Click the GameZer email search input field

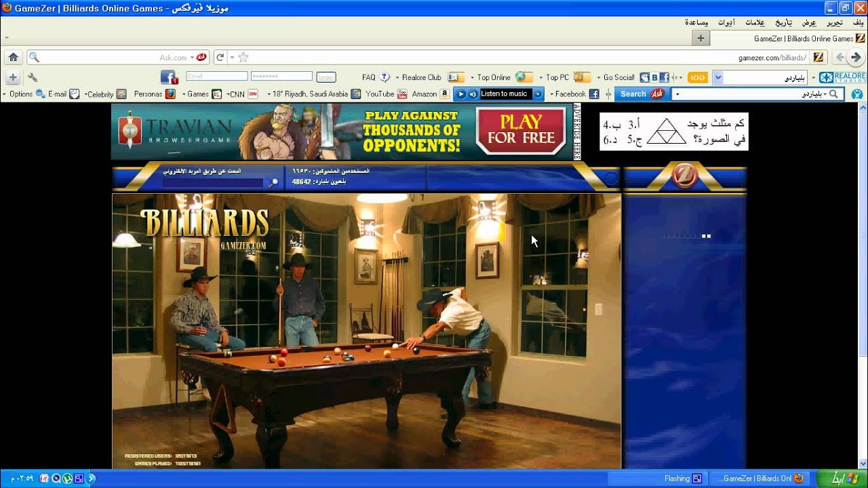pyautogui.click(x=214, y=183)
